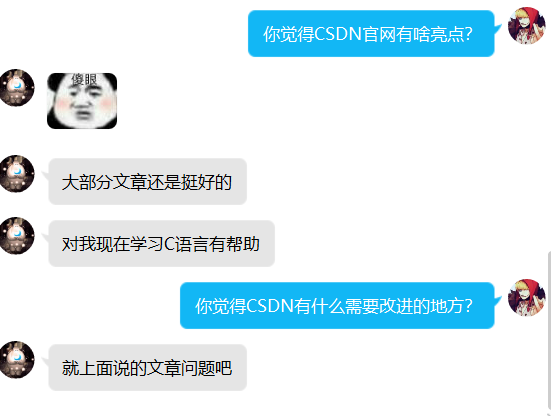The width and height of the screenshot is (551, 416).
Task: Select the gray bubble 大部分文章还是挺好的
Action: tap(148, 181)
